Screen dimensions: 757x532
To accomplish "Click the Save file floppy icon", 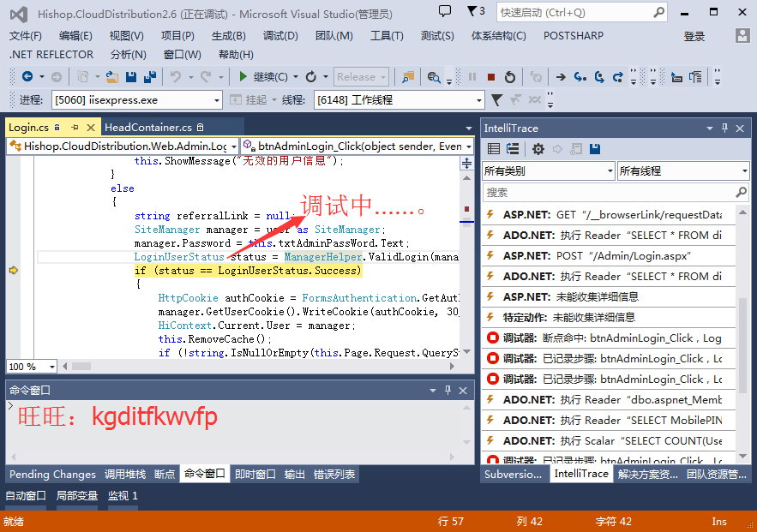I will (131, 77).
